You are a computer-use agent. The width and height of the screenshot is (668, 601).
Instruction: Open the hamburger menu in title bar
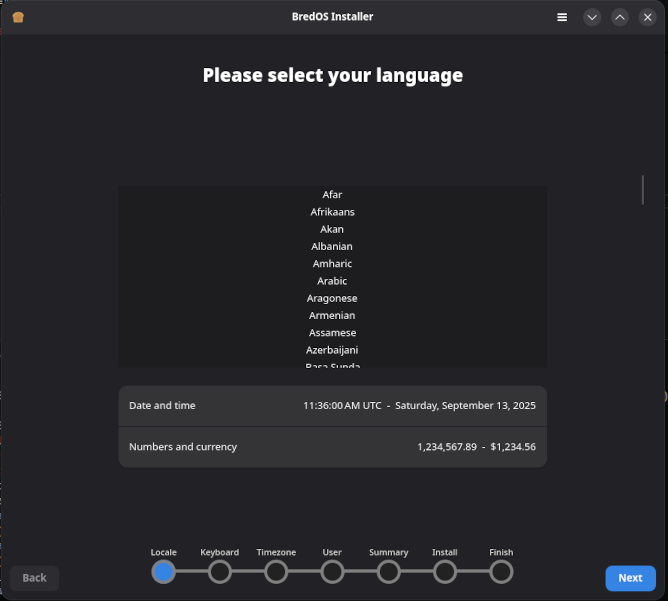pyautogui.click(x=562, y=17)
